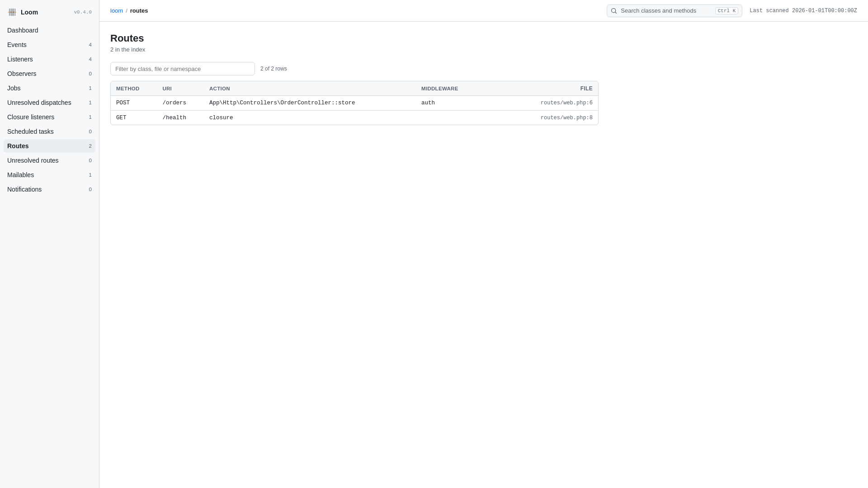This screenshot has width=868, height=488.
Task: Select the Routes sidebar item
Action: click(49, 146)
